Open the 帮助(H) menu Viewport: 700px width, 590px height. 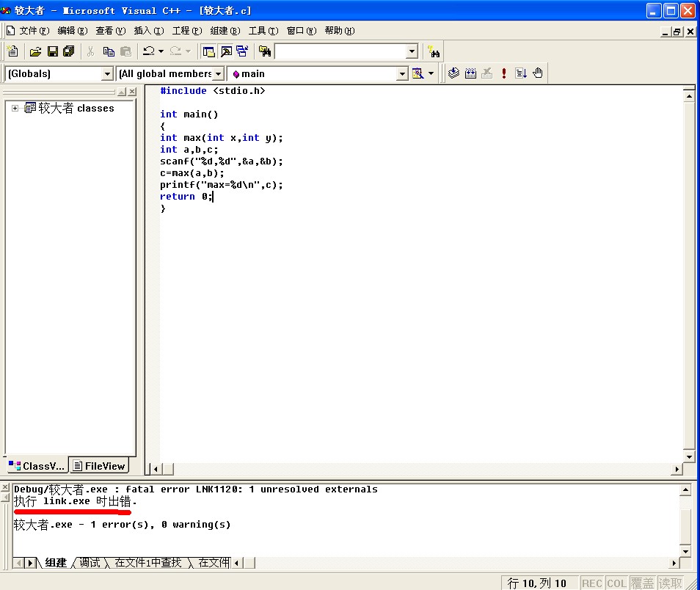tap(340, 31)
